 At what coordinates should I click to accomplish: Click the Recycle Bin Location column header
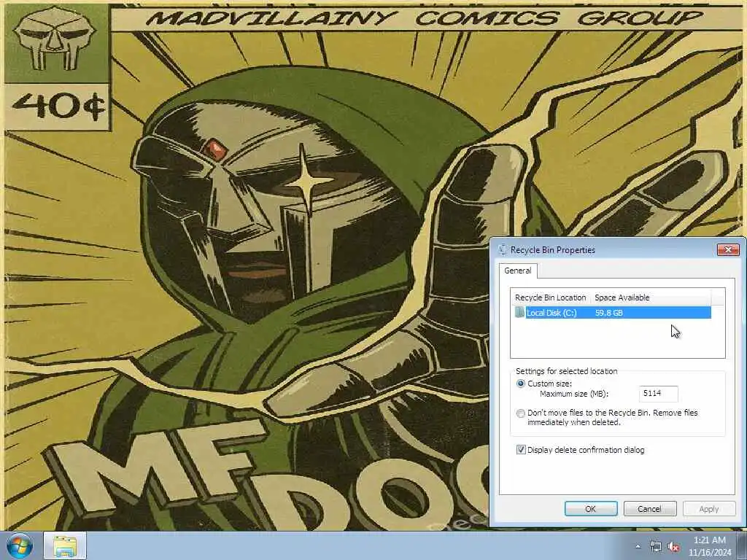550,297
